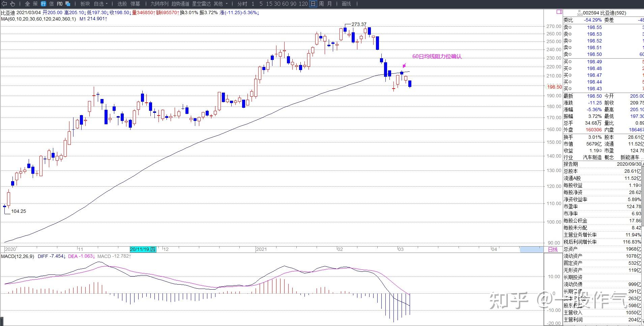This screenshot has height=326, width=644.
Task: Open the 信 info toolbar icon
Action: point(51,4)
